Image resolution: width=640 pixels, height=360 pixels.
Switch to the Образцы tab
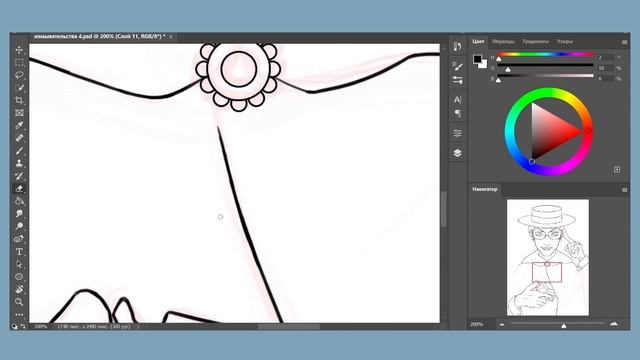coord(503,42)
